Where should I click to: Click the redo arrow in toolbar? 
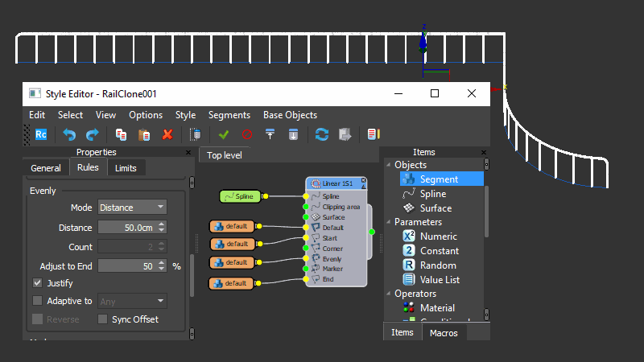point(92,135)
